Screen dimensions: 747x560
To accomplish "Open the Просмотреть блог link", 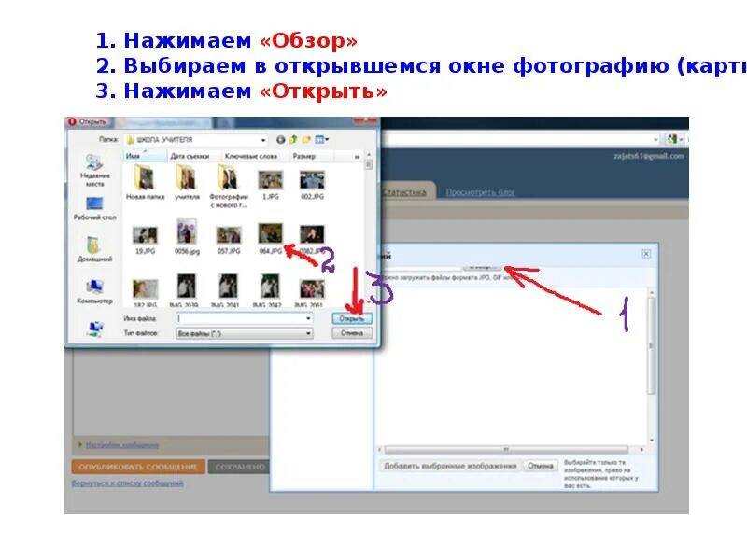I will pyautogui.click(x=480, y=192).
